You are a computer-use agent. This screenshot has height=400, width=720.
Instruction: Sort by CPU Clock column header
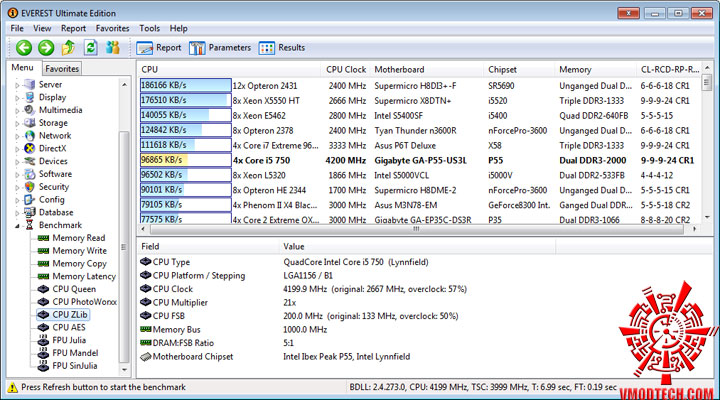345,69
